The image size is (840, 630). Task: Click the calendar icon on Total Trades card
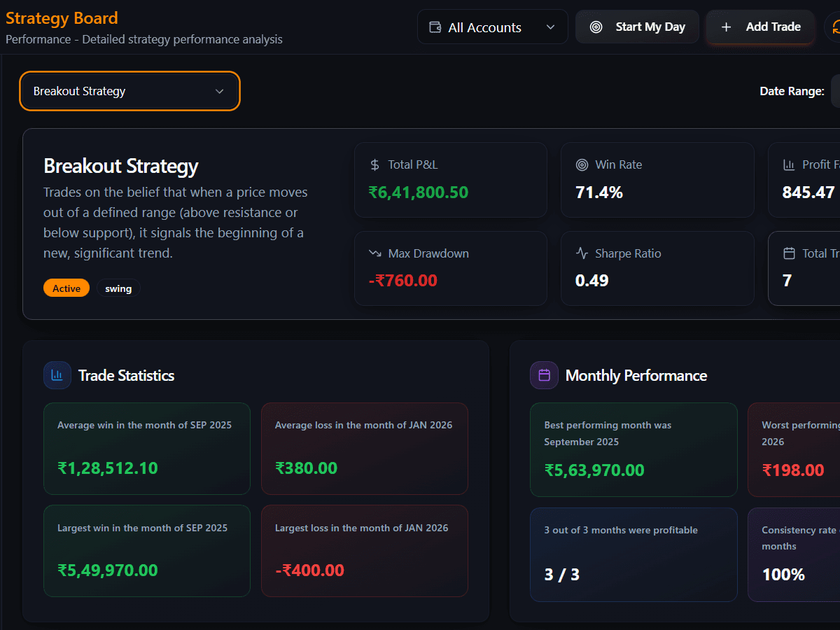789,253
